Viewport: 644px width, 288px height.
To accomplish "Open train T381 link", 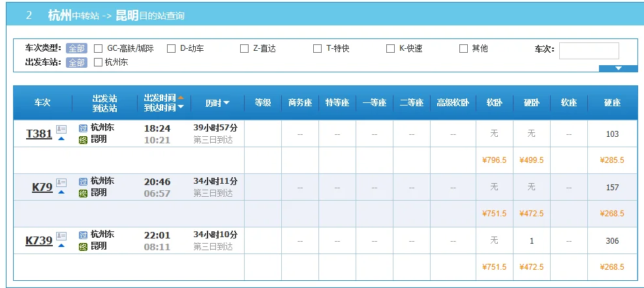I will point(39,134).
